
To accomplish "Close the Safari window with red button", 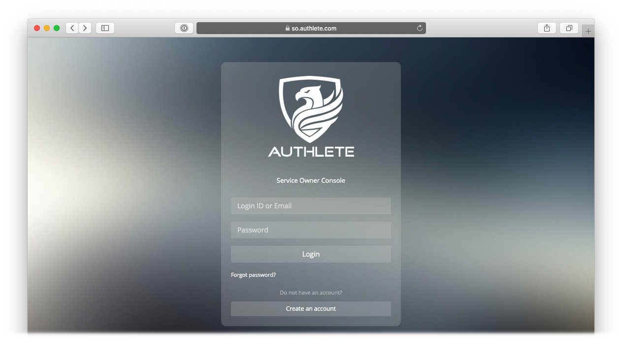I will pyautogui.click(x=37, y=28).
